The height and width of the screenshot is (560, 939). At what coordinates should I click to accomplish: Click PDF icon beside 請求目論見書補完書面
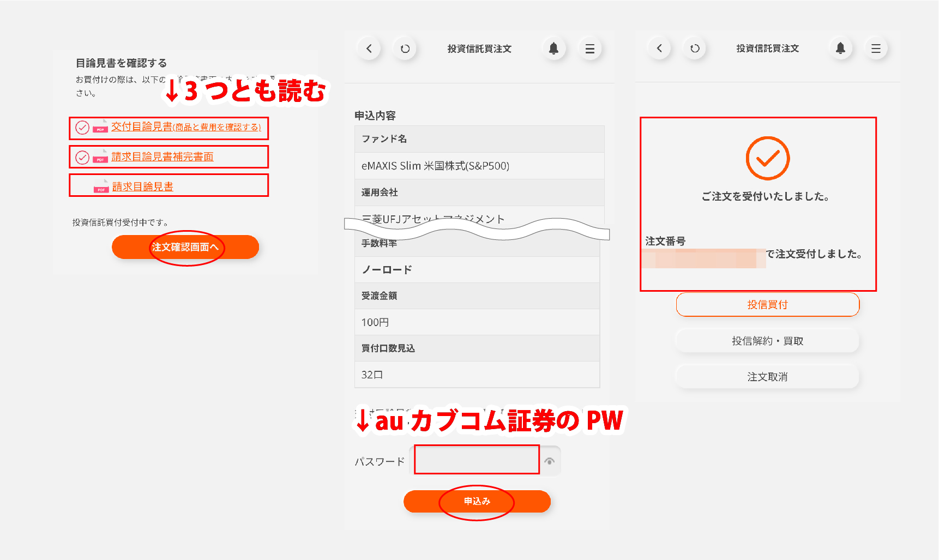(x=100, y=157)
